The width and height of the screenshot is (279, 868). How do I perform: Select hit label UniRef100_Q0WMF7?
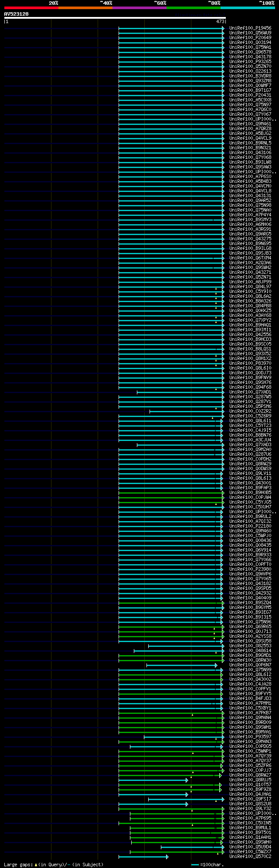[x=250, y=85]
